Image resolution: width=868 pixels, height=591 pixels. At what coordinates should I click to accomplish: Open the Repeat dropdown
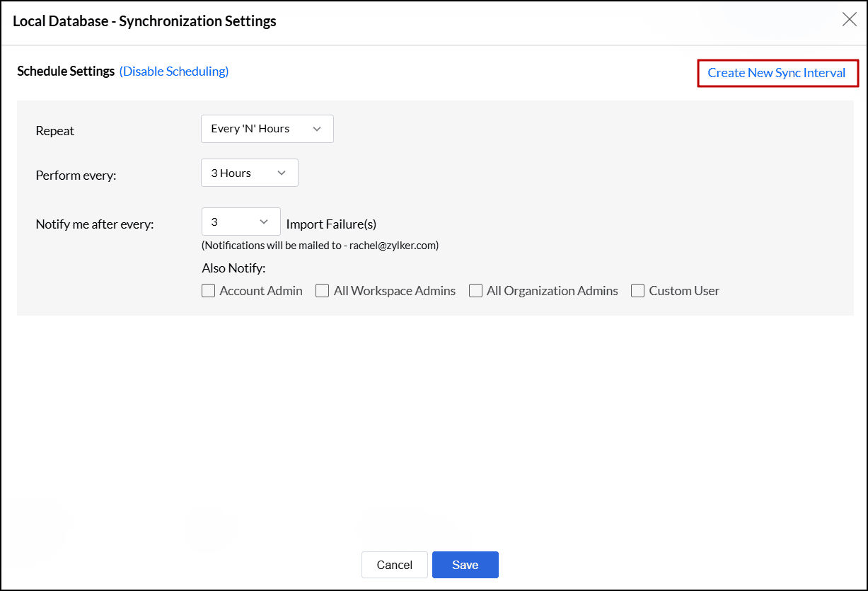(x=267, y=129)
